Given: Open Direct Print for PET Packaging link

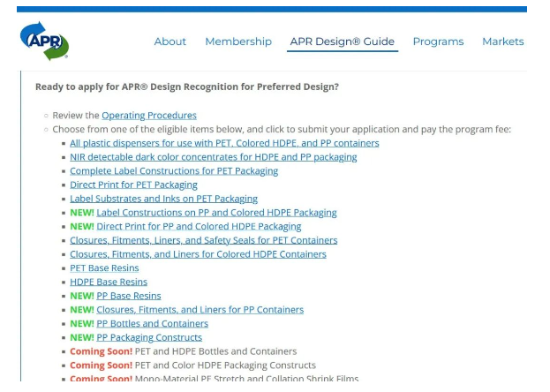Looking at the screenshot, I should coord(133,185).
